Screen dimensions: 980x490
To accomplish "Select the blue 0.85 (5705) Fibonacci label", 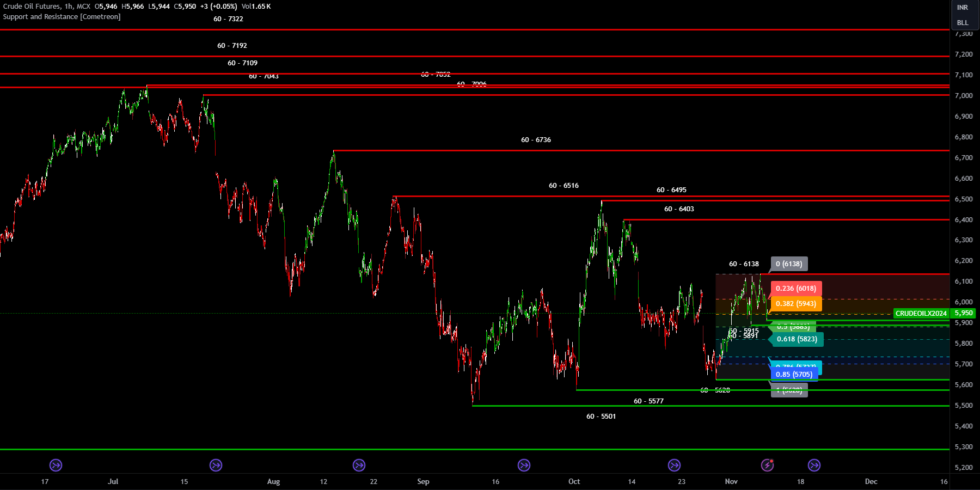I will (794, 374).
